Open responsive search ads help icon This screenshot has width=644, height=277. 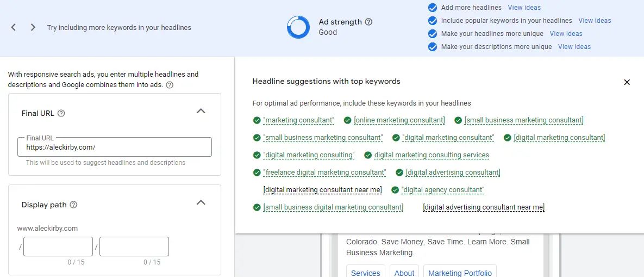(169, 85)
